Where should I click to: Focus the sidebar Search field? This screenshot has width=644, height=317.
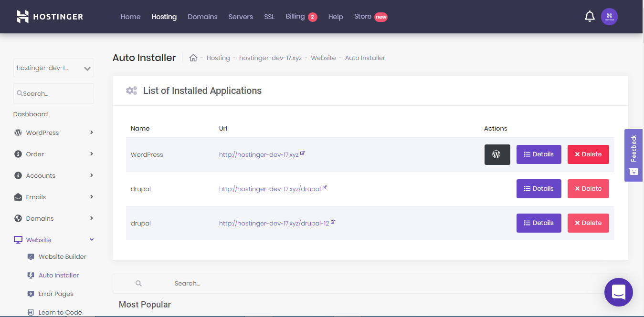pos(53,93)
